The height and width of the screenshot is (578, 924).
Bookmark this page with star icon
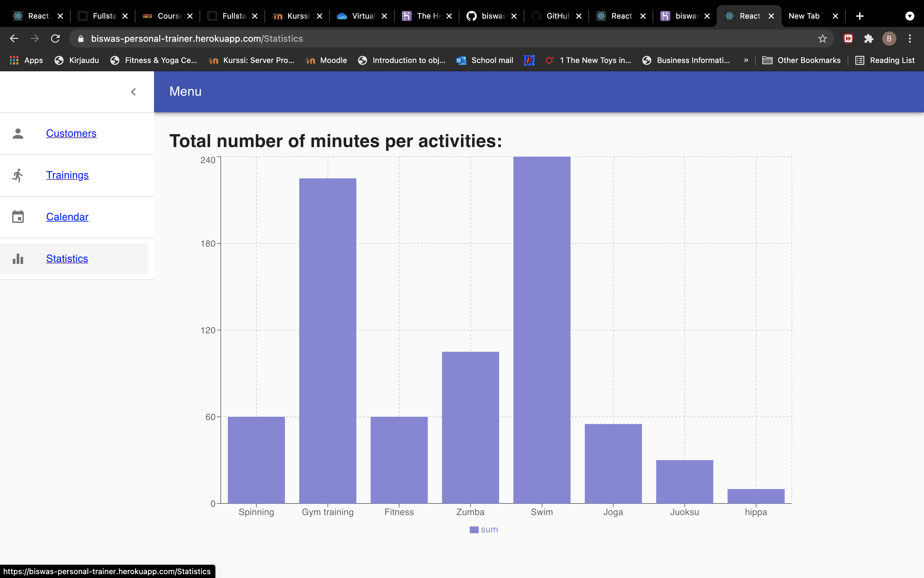click(x=822, y=39)
